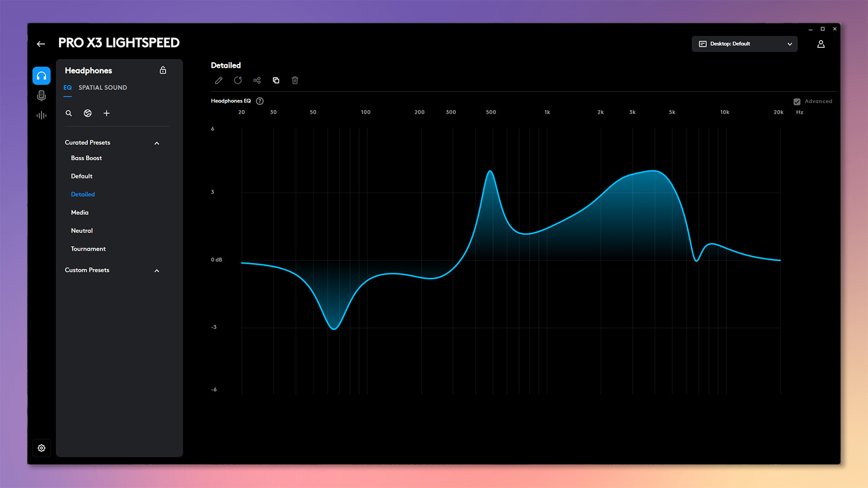Screen dimensions: 868x488
Task: Maximize the G HUB window
Action: click(822, 29)
